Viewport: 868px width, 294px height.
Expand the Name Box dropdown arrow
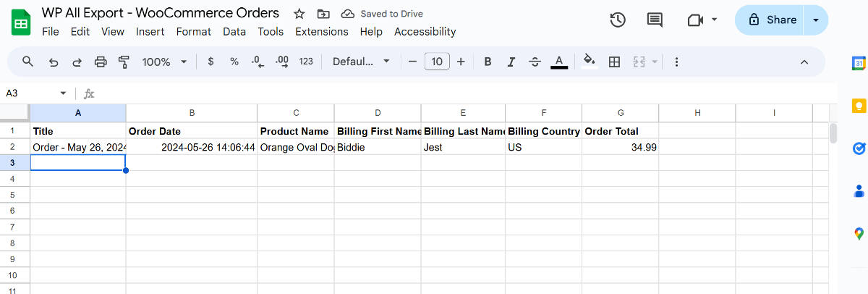click(x=63, y=93)
